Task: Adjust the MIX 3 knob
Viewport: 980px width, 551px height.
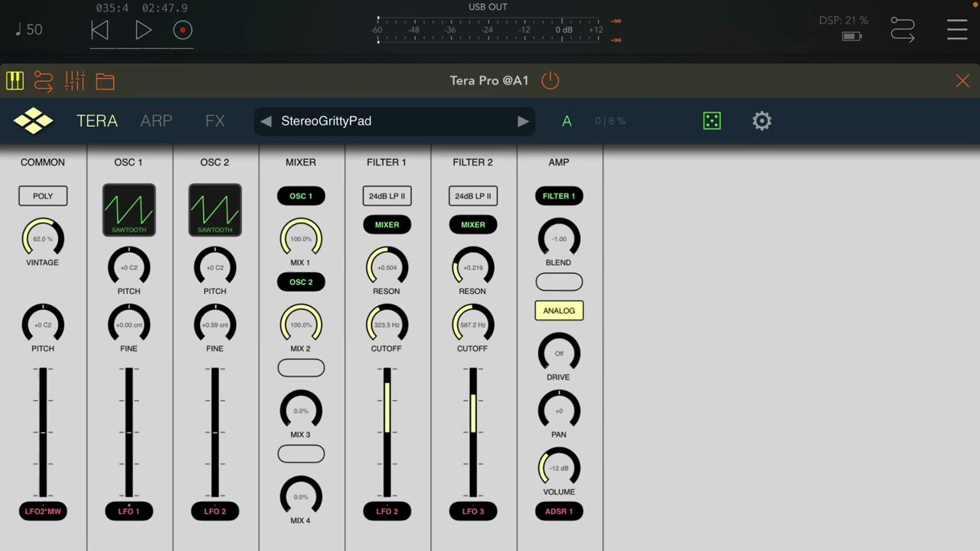Action: point(301,411)
